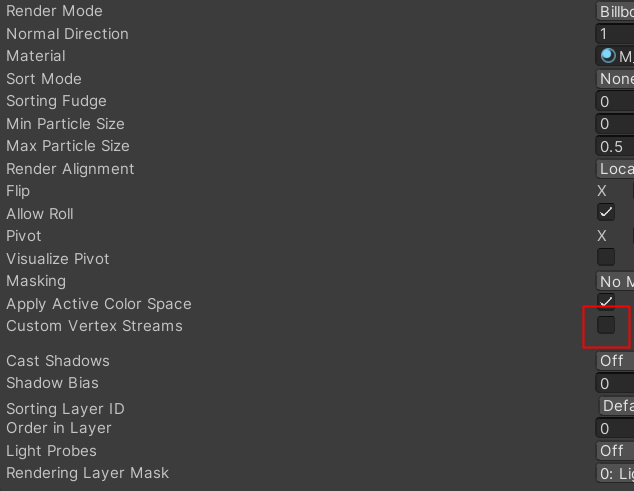Open the Render Mode dropdown

pos(615,11)
